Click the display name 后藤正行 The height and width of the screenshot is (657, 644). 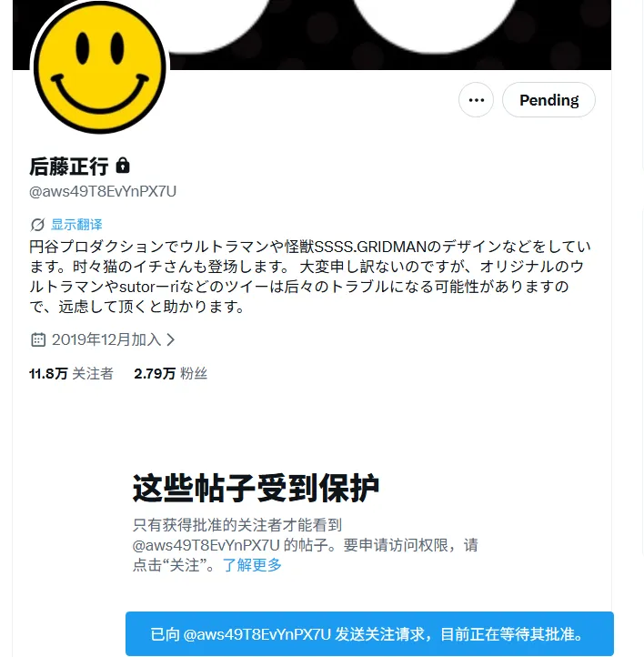pyautogui.click(x=69, y=166)
